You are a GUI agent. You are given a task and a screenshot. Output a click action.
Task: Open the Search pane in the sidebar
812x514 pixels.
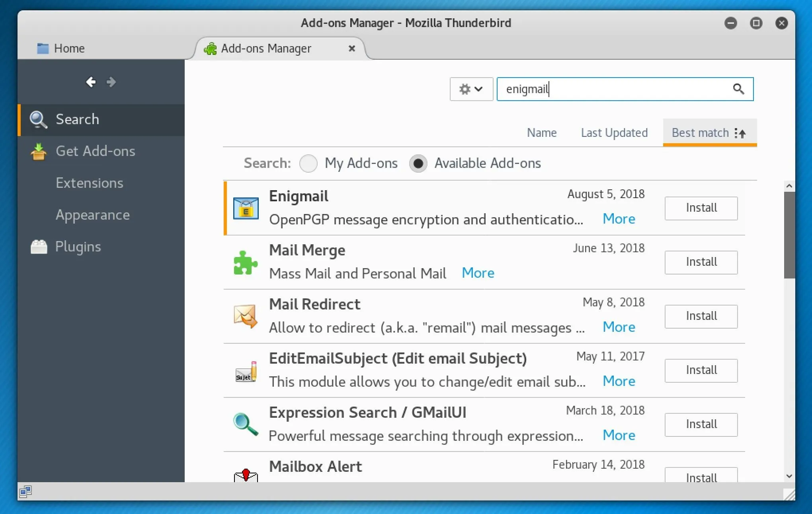101,119
